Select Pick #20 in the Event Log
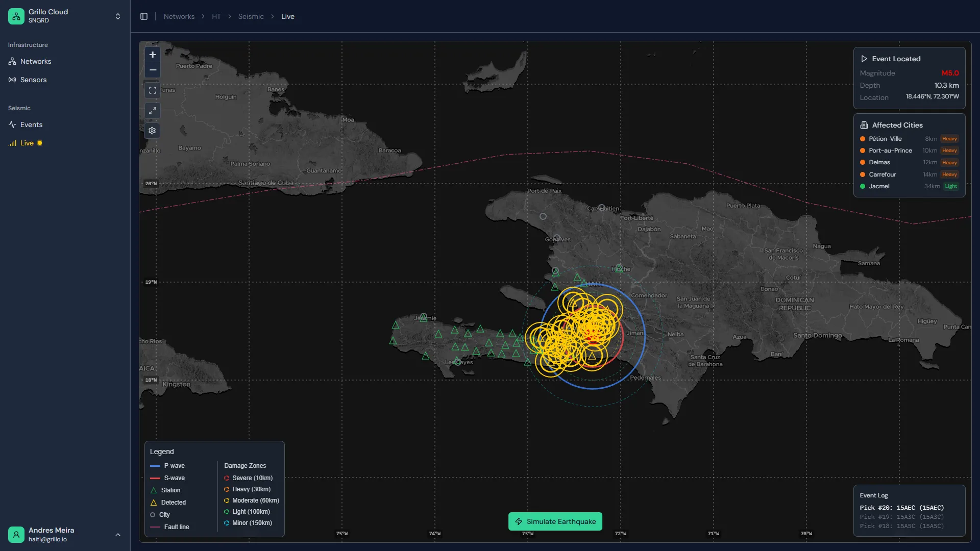Viewport: 980px width, 551px height. 901,508
